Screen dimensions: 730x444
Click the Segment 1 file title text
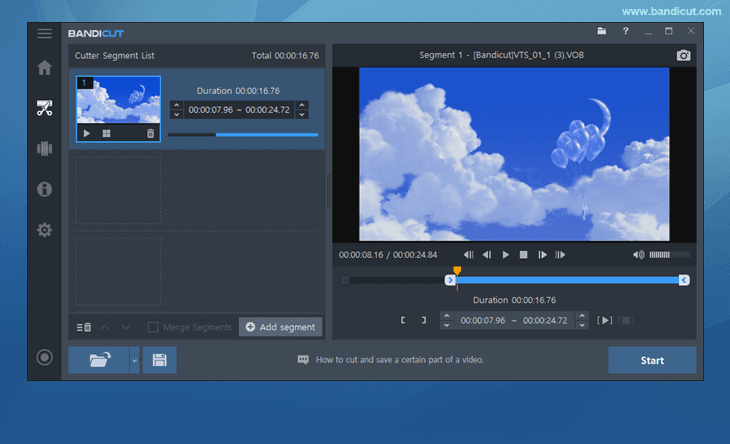501,55
